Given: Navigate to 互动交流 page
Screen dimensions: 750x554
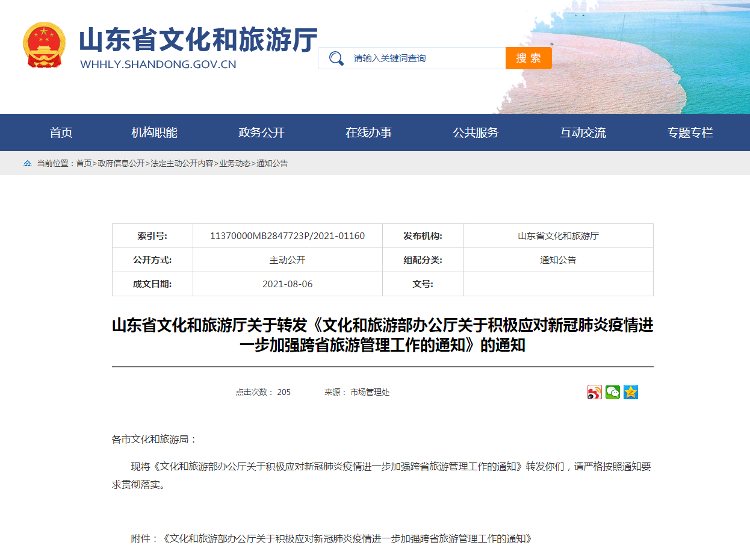Looking at the screenshot, I should [583, 133].
